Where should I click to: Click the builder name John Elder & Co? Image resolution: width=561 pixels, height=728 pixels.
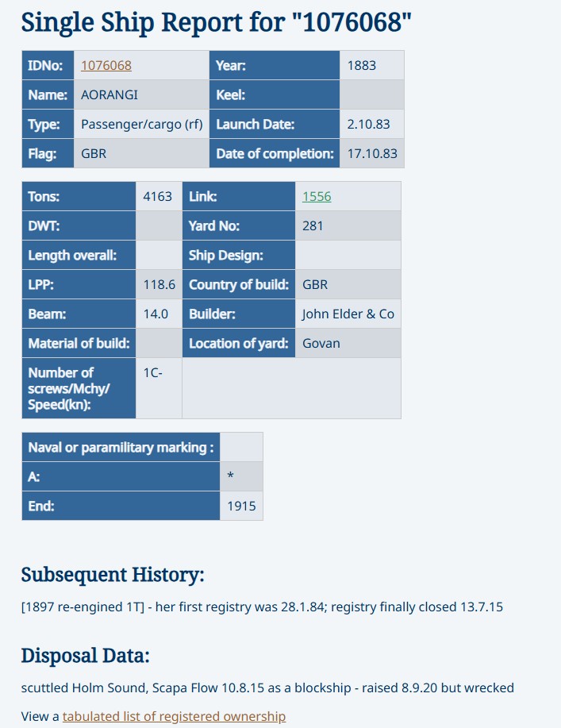[x=348, y=314]
